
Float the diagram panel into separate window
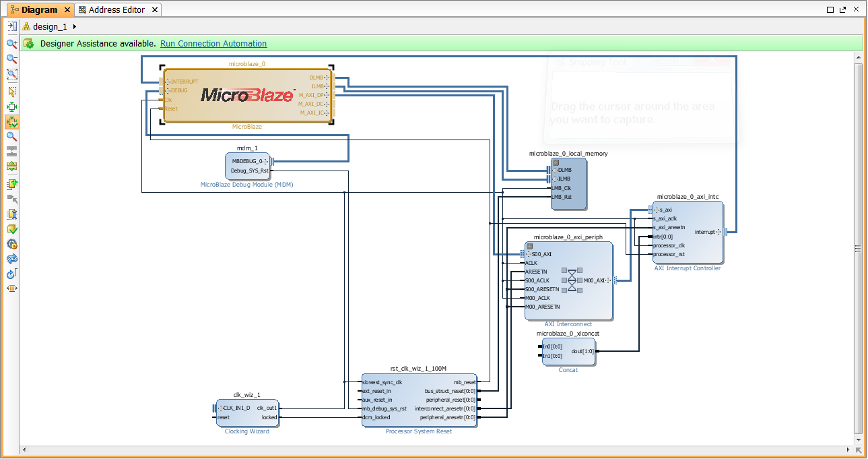(x=844, y=9)
